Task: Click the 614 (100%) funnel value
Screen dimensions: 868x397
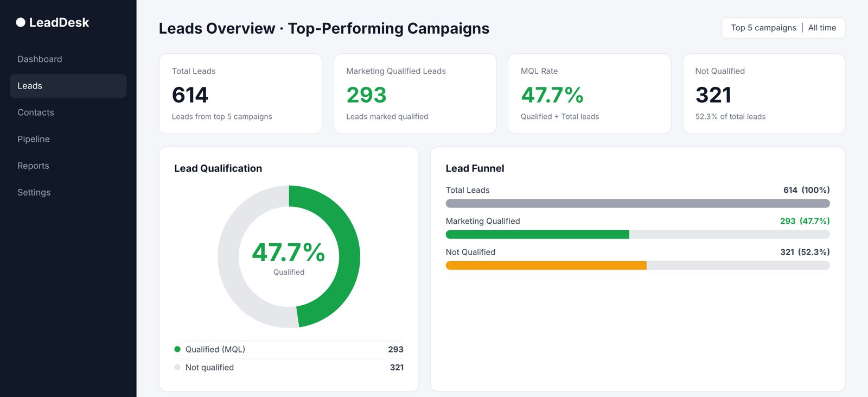Action: (x=807, y=190)
